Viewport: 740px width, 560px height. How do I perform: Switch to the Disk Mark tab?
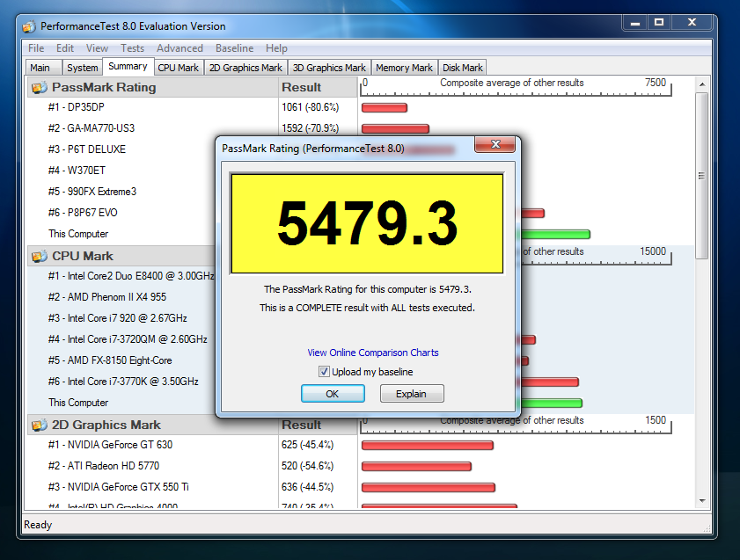pos(462,68)
